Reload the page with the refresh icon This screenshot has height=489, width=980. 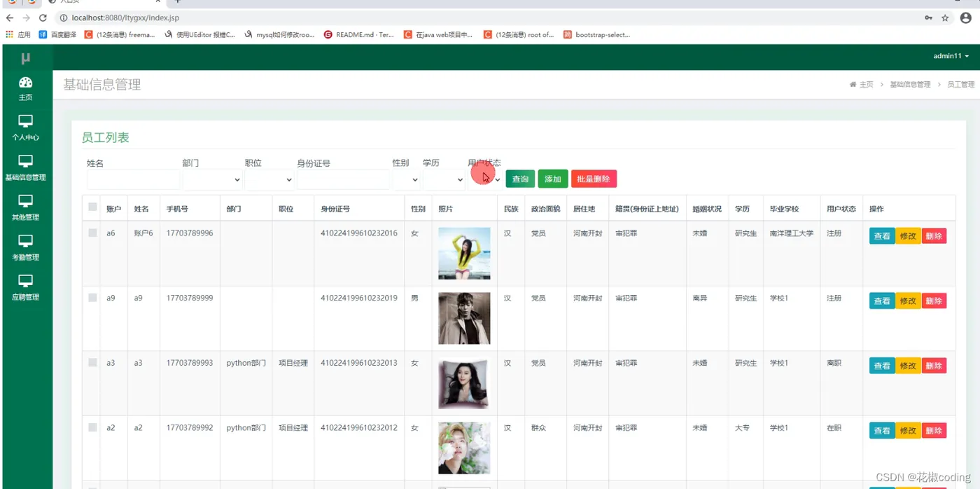[x=43, y=18]
